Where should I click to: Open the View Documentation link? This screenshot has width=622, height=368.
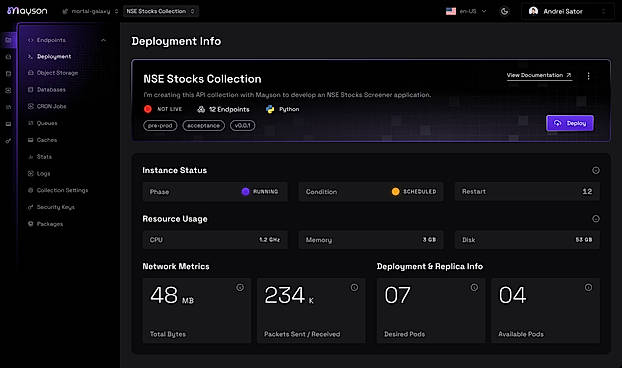coord(539,75)
